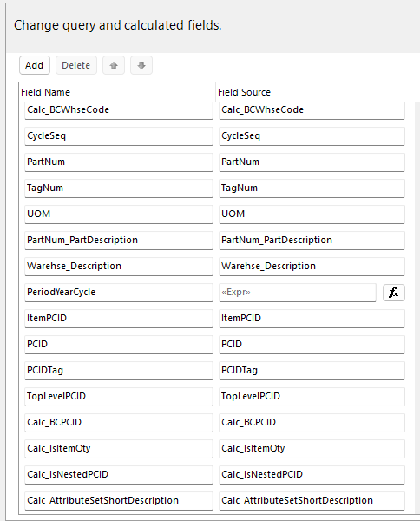
Task: Focus the PCIDTag field source
Action: (312, 371)
